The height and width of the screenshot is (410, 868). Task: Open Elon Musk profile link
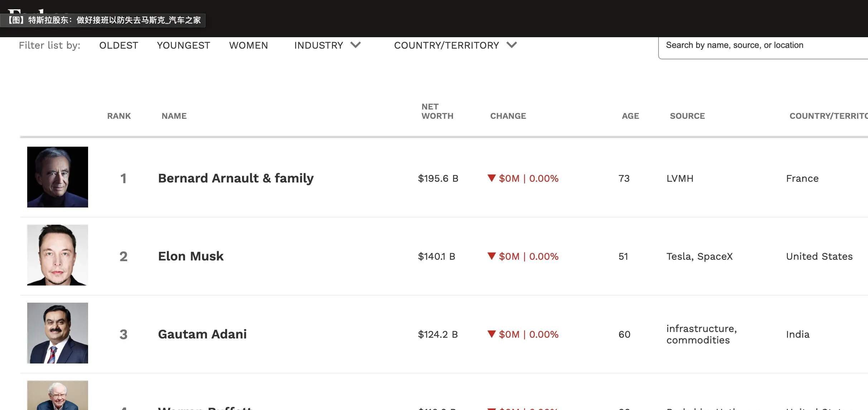[191, 256]
